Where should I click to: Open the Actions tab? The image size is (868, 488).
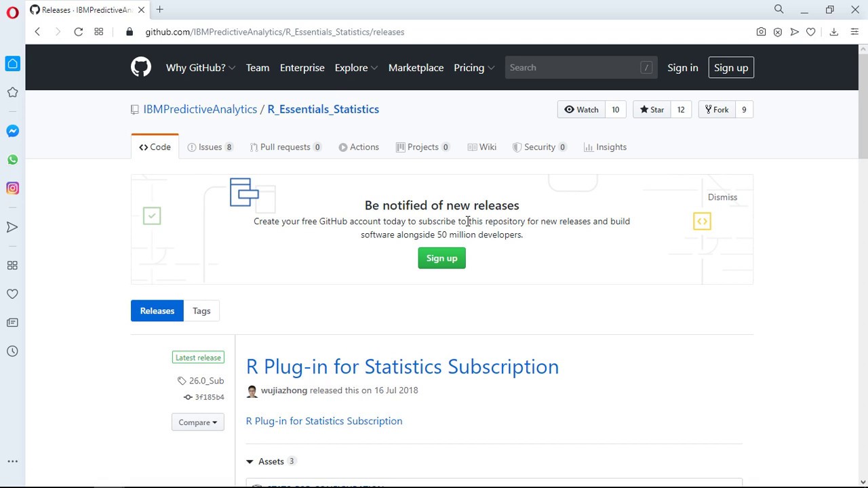pyautogui.click(x=359, y=147)
